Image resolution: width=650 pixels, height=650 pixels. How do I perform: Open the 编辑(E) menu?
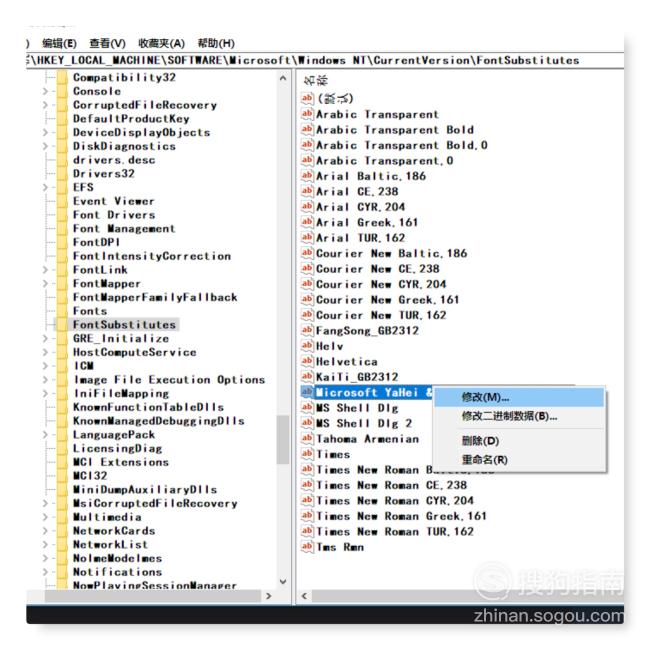(59, 43)
